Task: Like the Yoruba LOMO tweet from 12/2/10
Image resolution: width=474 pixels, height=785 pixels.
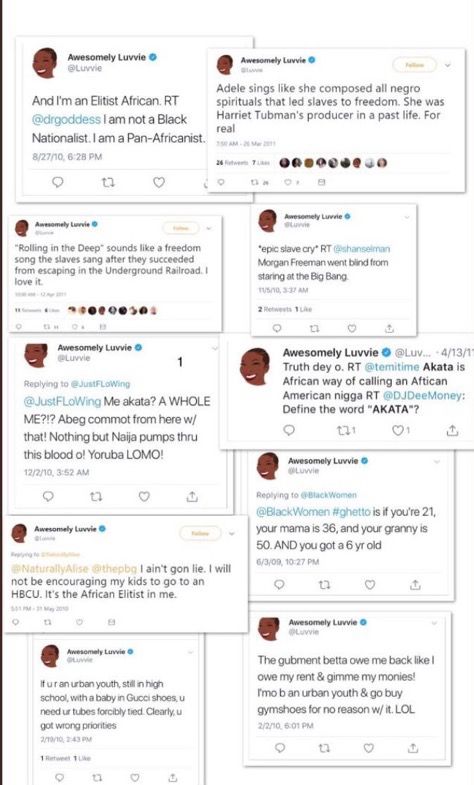Action: (x=144, y=496)
